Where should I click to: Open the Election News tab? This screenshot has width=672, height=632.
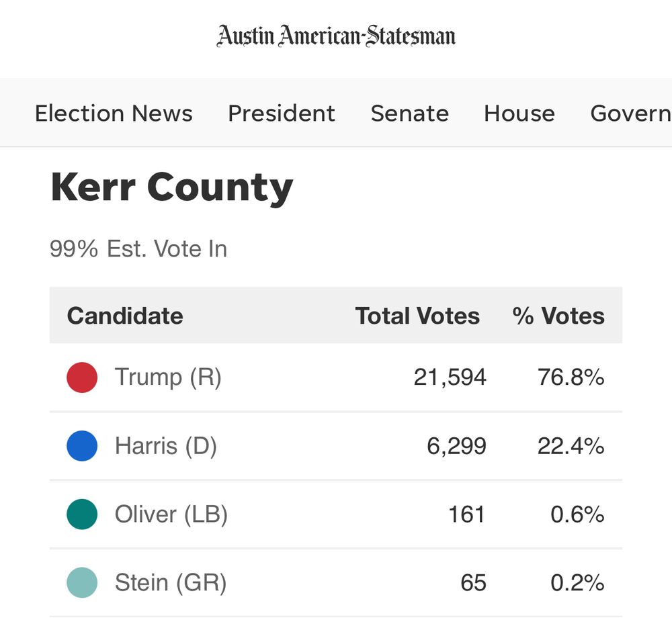[114, 114]
